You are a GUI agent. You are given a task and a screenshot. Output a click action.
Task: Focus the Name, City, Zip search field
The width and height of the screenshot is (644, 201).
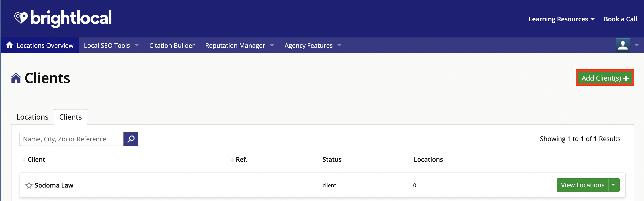(71, 139)
